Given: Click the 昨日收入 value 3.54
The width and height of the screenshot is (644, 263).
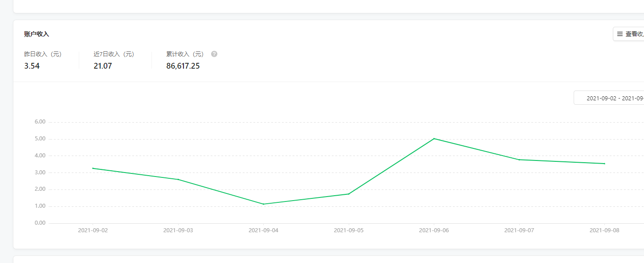Looking at the screenshot, I should (32, 66).
